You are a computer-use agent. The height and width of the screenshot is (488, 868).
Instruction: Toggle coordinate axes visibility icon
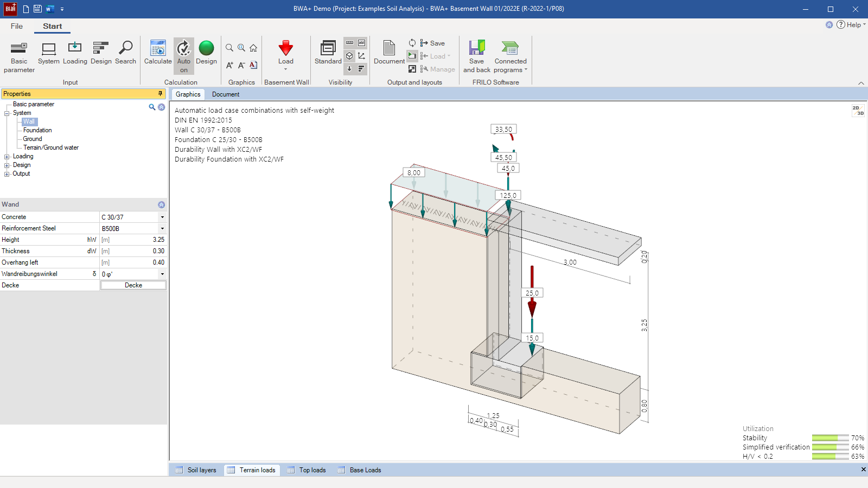pos(361,56)
